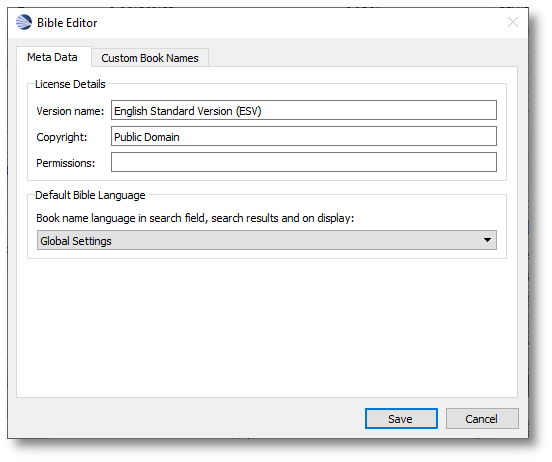Switch to the Meta Data tab
The width and height of the screenshot is (552, 462).
[x=54, y=57]
